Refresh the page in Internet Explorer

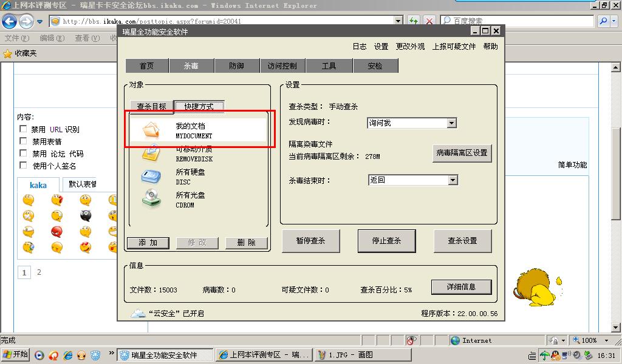414,21
